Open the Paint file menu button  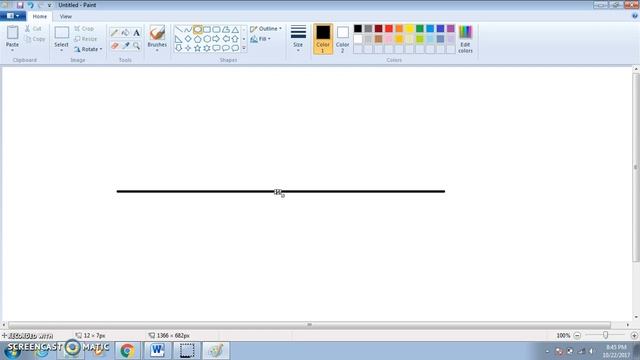pos(13,16)
